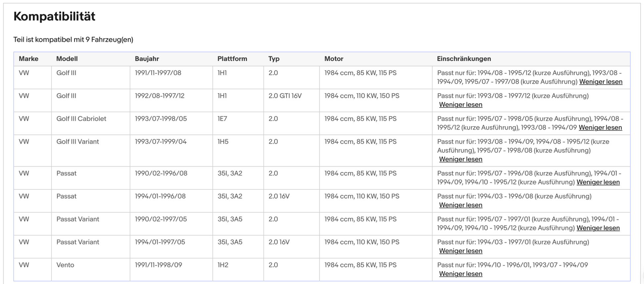644x284 pixels.
Task: Click 'Weniger lesen' for Passat 2.0 85 KW
Action: [598, 182]
